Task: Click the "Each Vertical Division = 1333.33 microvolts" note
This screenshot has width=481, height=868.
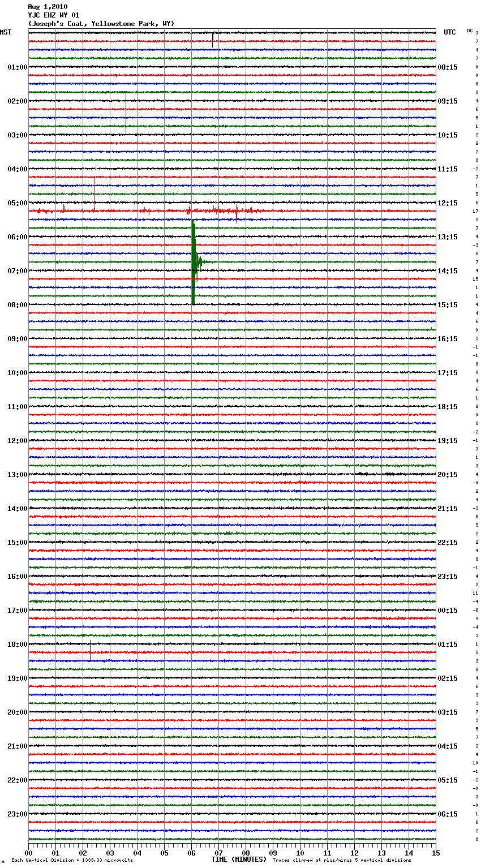Action: pos(72,861)
